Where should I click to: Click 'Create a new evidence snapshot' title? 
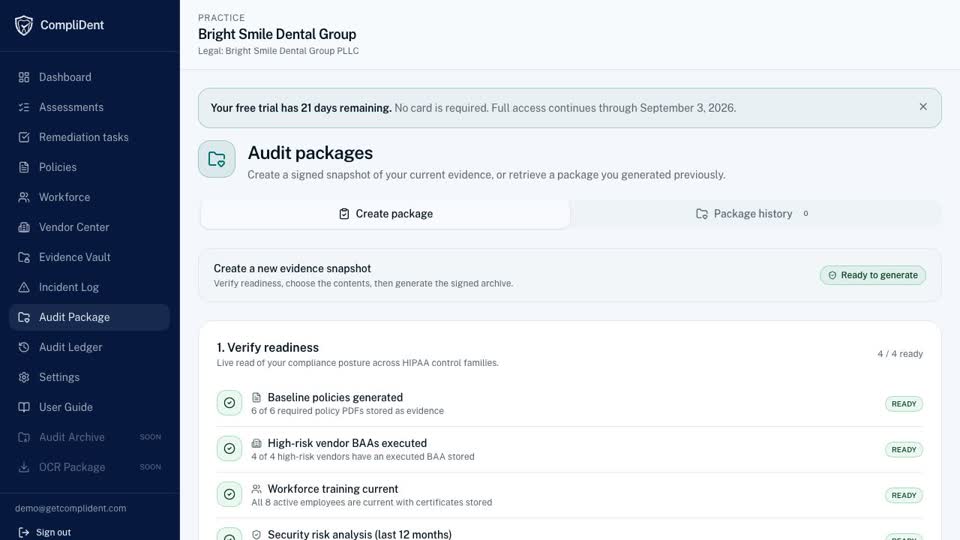tap(292, 269)
